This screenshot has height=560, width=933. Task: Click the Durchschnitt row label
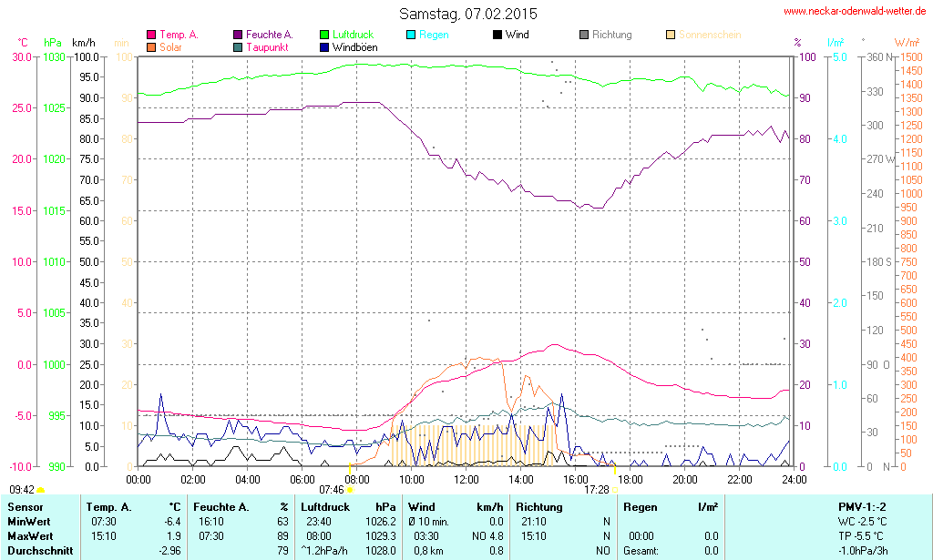38,550
